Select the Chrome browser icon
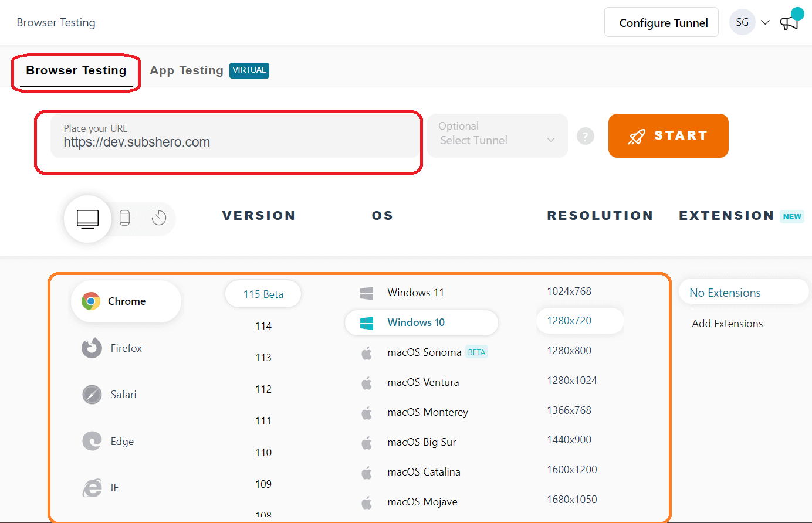Viewport: 812px width, 523px height. [x=91, y=301]
